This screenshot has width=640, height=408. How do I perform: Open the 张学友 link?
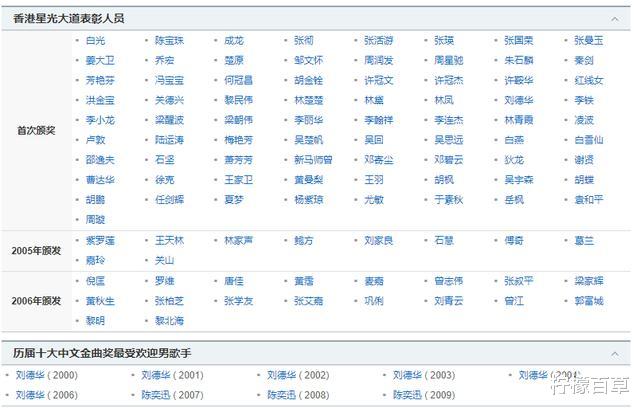(x=239, y=301)
